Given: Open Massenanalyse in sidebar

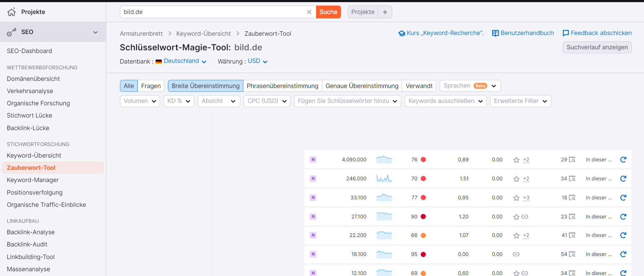Looking at the screenshot, I should (x=29, y=269).
